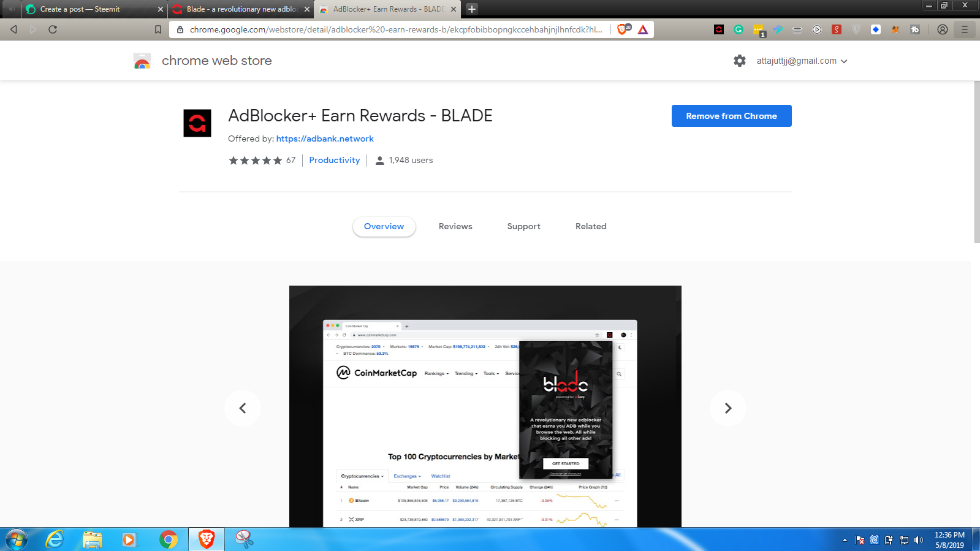Open the Windows Start menu
The width and height of the screenshot is (980, 551).
pyautogui.click(x=17, y=539)
